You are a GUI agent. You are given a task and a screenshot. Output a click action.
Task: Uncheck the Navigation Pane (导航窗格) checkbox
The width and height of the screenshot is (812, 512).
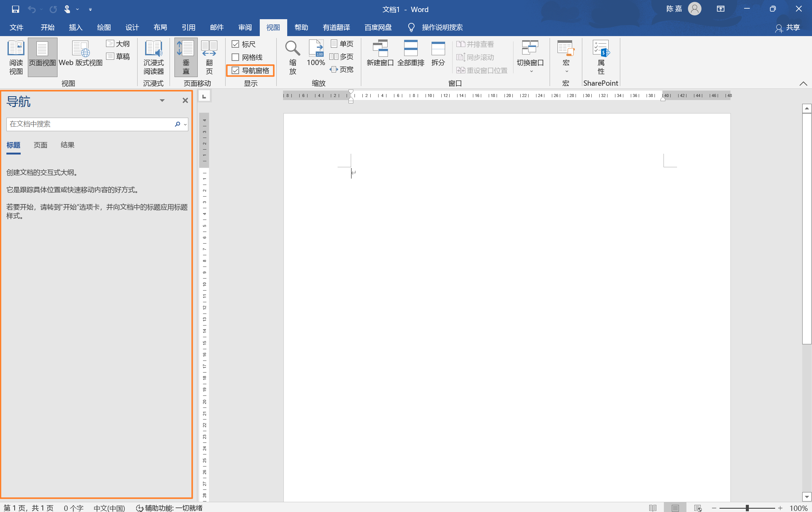point(236,70)
